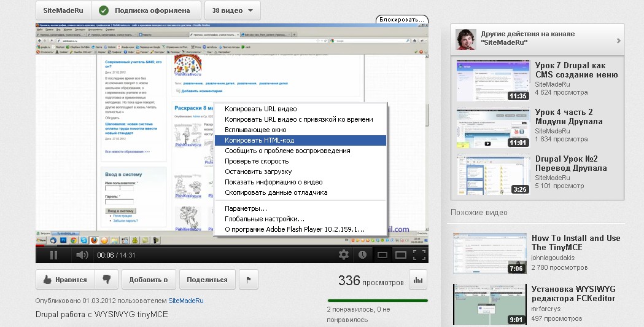
Task: Click the johnlagoudakis channel name
Action: pyautogui.click(x=553, y=258)
